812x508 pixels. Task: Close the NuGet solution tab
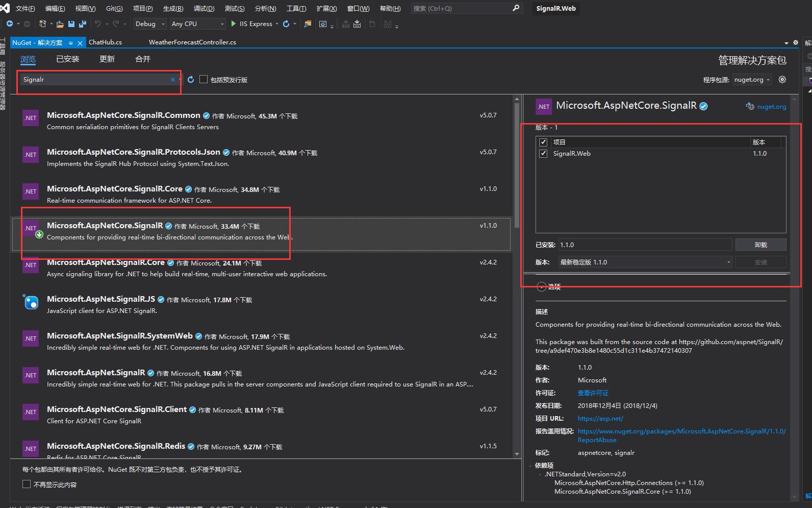click(80, 43)
